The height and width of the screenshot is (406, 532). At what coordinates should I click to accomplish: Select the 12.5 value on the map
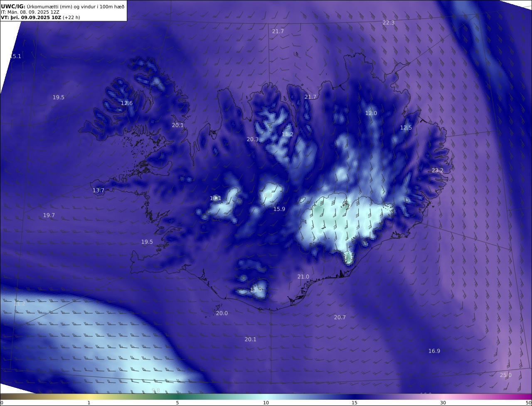coord(406,127)
